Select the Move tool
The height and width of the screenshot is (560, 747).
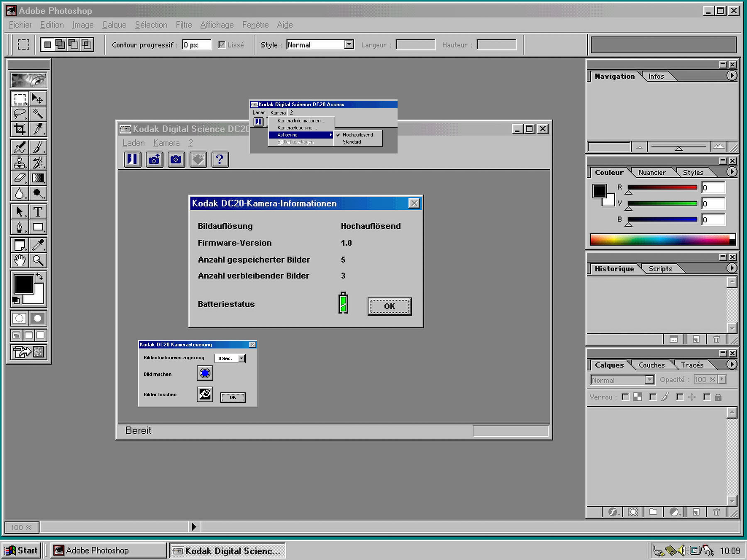(38, 99)
